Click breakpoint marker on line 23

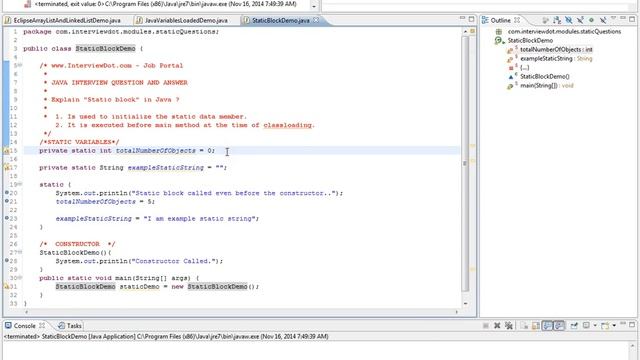coord(7,218)
